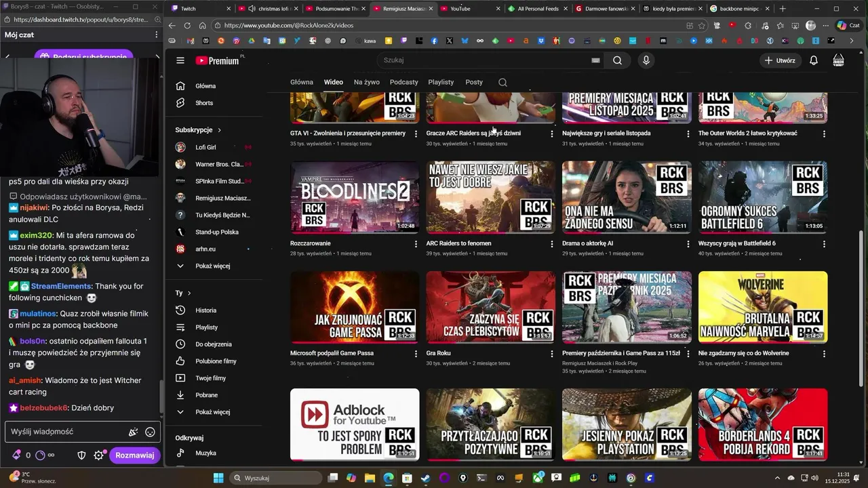Screen dimensions: 868x488
Task: Open Polubione filmy liked videos
Action: 216,361
